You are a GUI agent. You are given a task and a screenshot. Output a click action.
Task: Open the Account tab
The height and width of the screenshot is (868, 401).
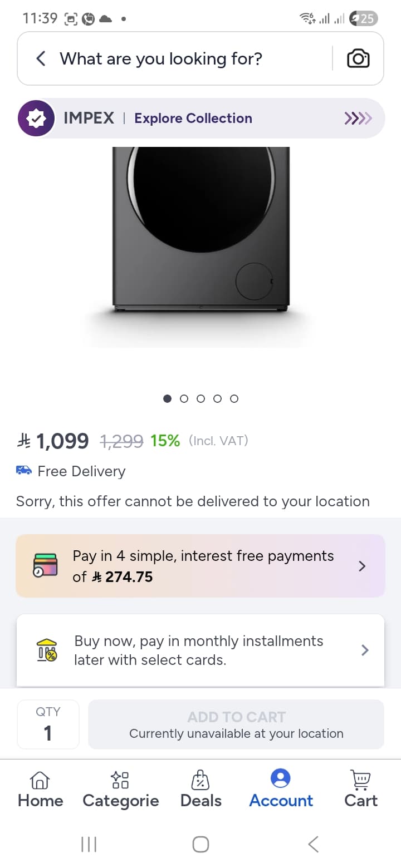click(281, 788)
